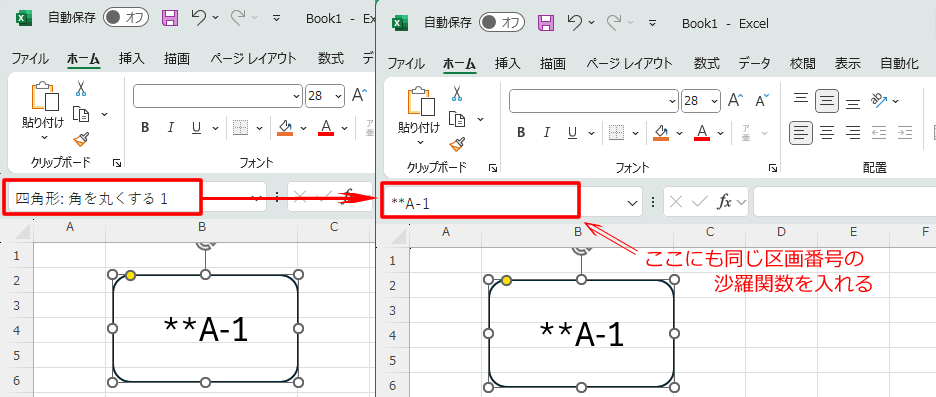Cut selection using scissors in right window
The height and width of the screenshot is (397, 936).
[457, 93]
